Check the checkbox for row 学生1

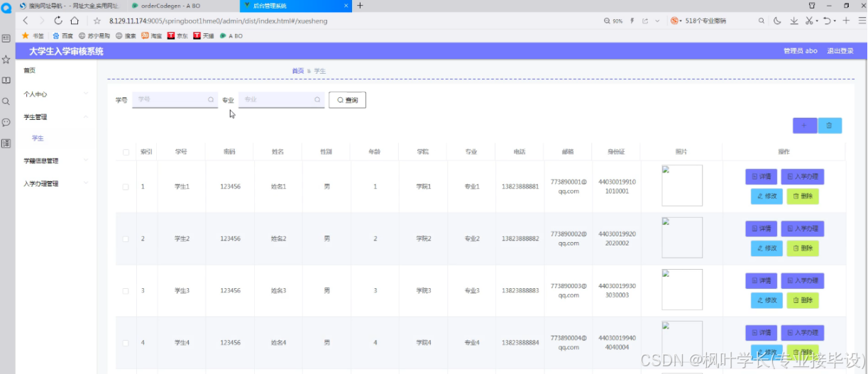[126, 187]
